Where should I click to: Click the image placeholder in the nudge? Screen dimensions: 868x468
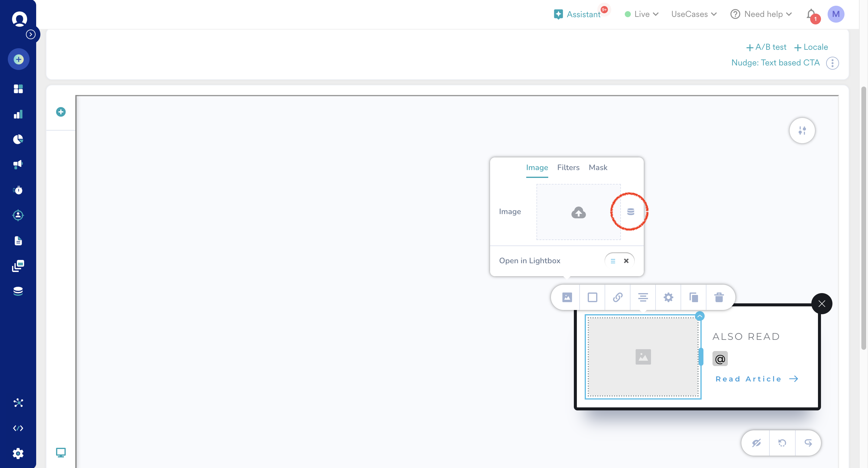(643, 357)
